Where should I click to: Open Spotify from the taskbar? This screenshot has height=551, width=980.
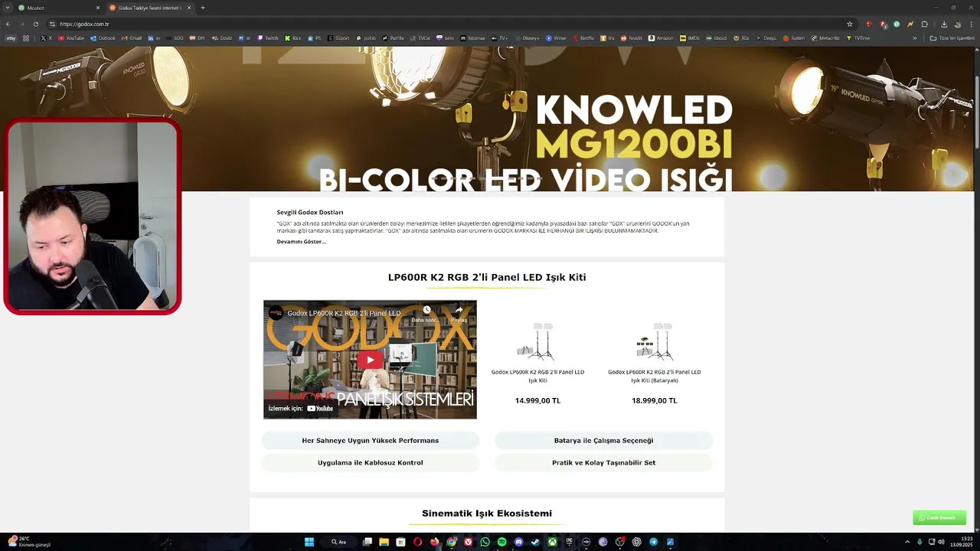pyautogui.click(x=502, y=542)
